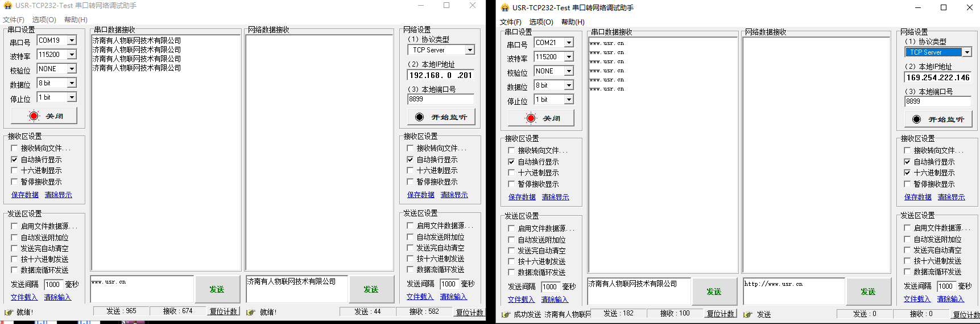
Task: Click the app icon in the right window's title bar
Action: 504,7
